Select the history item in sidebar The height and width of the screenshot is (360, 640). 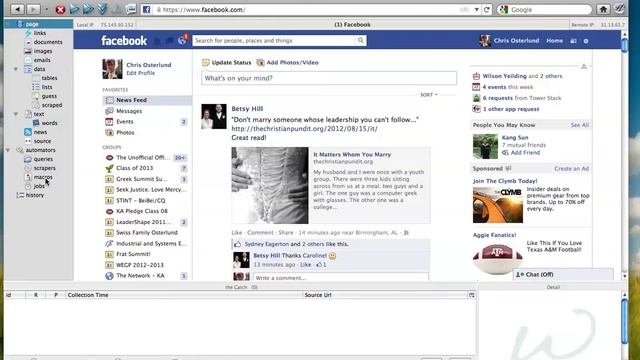pyautogui.click(x=35, y=195)
